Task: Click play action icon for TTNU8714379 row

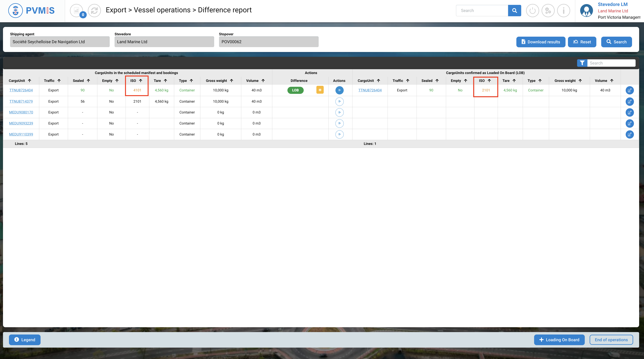Action: coord(339,101)
